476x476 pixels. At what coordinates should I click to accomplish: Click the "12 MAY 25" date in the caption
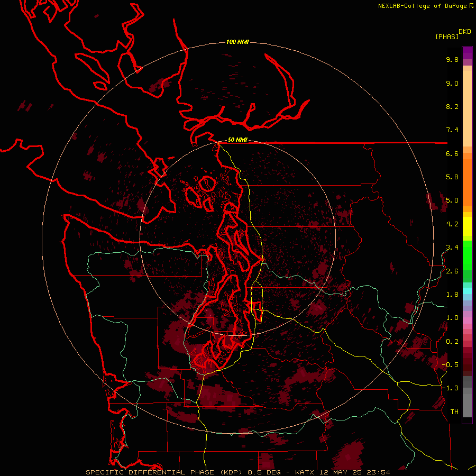tap(340, 472)
